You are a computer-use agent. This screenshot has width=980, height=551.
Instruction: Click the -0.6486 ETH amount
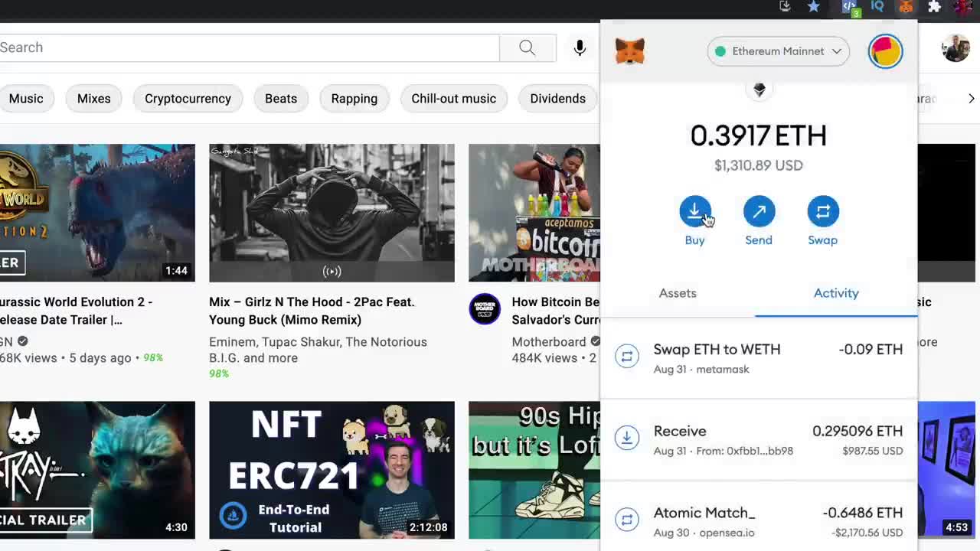pyautogui.click(x=863, y=513)
